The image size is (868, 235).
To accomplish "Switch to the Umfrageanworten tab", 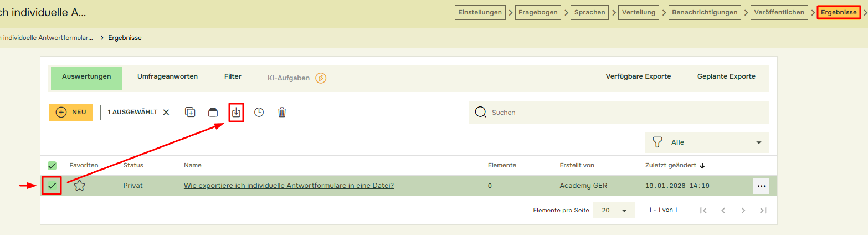I will pyautogui.click(x=167, y=76).
